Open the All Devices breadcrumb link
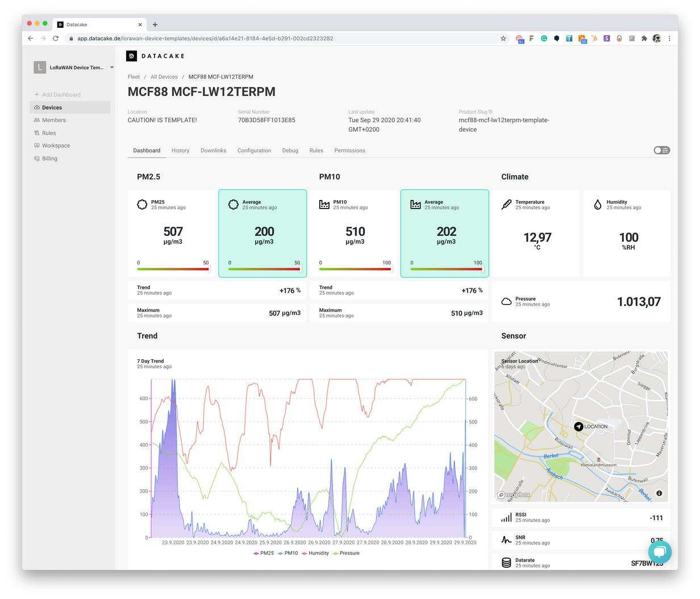The height and width of the screenshot is (599, 700). (164, 76)
